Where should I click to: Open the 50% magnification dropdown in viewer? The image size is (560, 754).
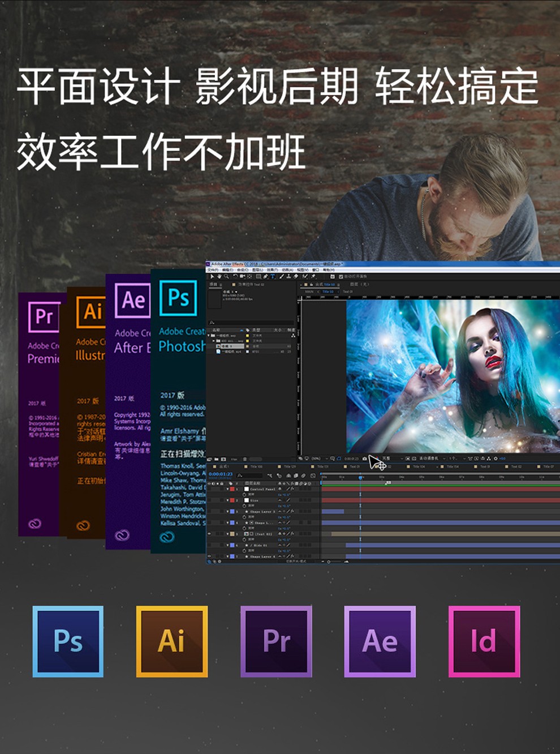click(x=317, y=459)
